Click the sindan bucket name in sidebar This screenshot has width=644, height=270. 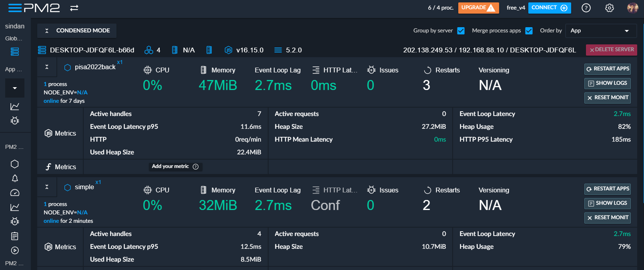click(15, 26)
